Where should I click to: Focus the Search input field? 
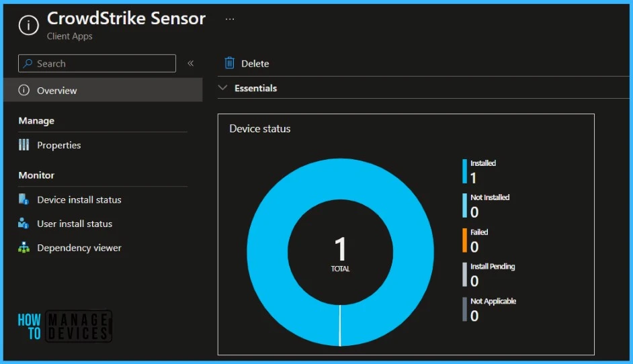point(97,63)
